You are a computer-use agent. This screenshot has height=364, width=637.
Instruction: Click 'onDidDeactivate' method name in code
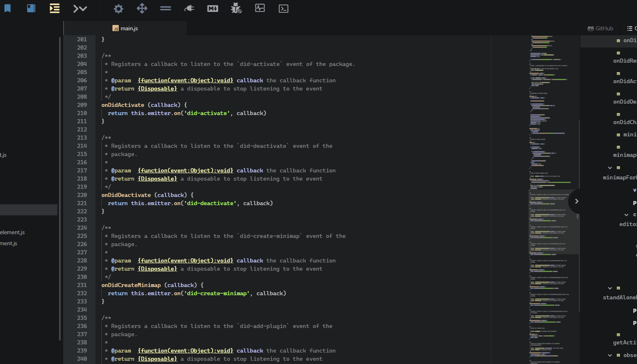point(126,195)
